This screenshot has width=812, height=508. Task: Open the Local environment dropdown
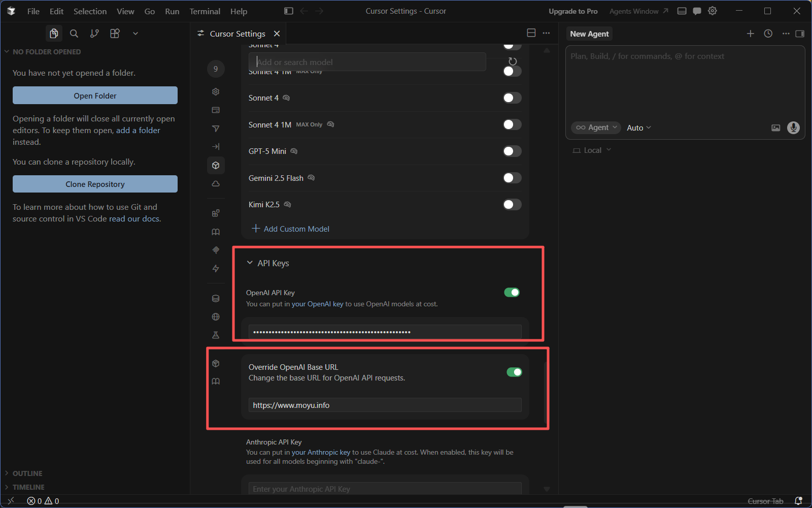tap(592, 150)
